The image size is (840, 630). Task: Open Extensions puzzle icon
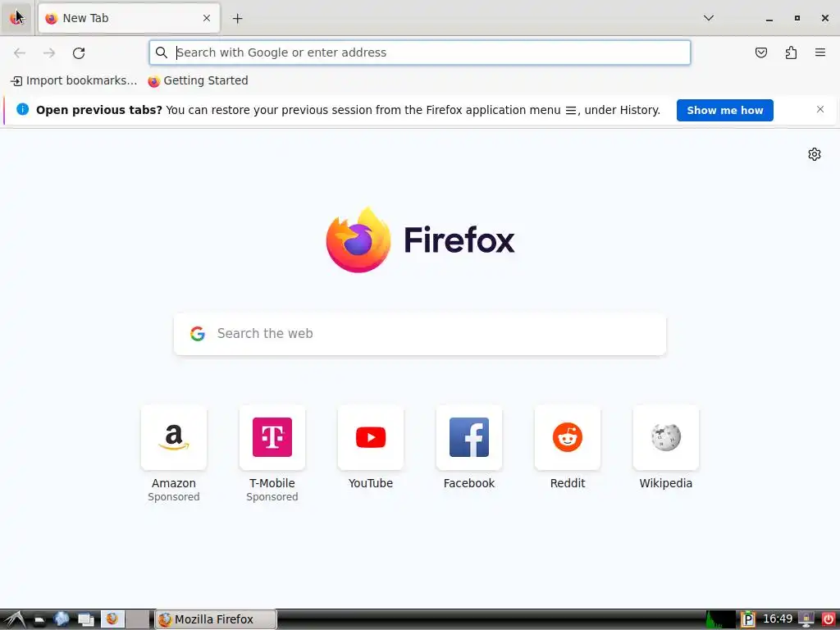tap(791, 52)
